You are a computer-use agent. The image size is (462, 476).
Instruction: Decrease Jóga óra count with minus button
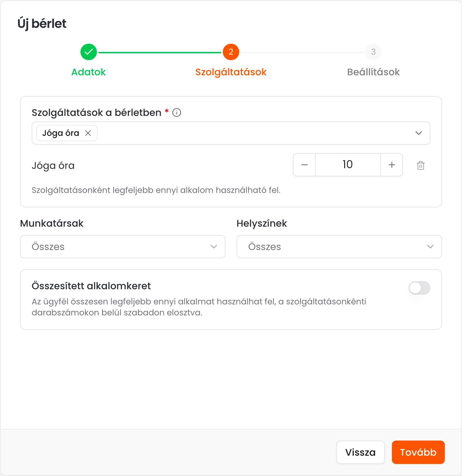click(304, 165)
